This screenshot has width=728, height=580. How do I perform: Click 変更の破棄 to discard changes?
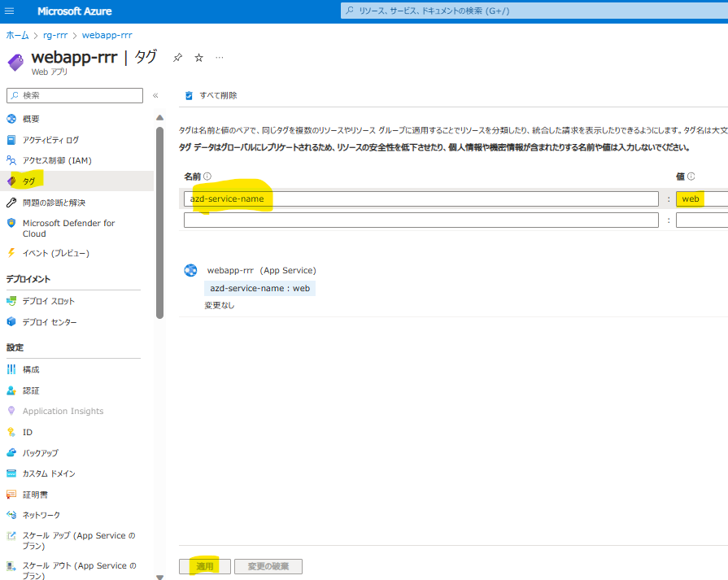click(268, 565)
